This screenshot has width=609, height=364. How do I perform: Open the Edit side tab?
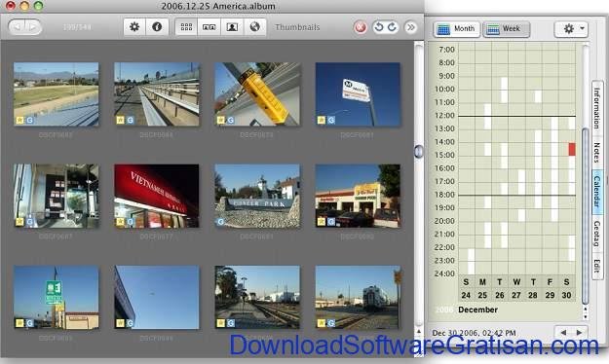tap(596, 266)
